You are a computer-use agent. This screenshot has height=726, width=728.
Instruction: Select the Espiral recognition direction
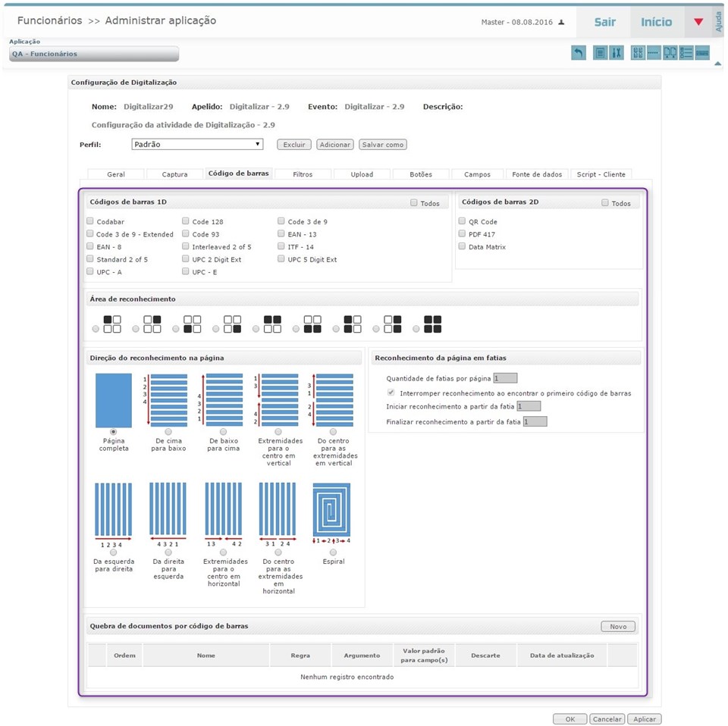tap(333, 552)
